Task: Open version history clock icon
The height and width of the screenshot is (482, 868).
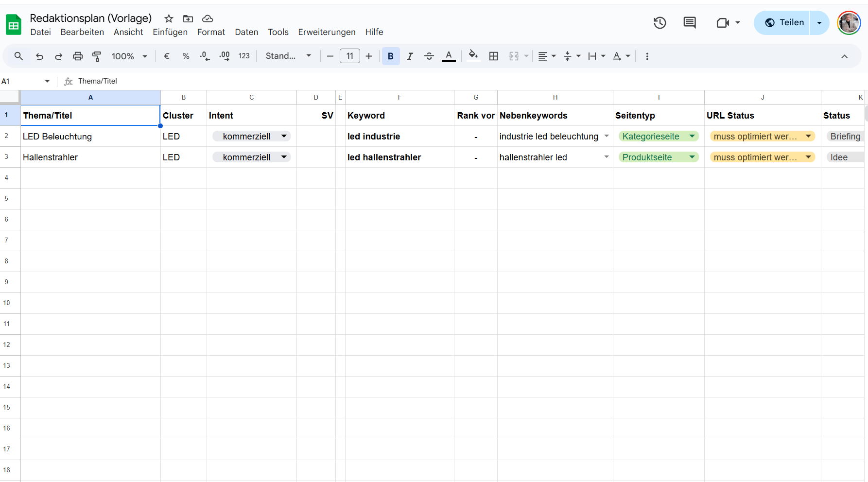Action: (x=660, y=23)
